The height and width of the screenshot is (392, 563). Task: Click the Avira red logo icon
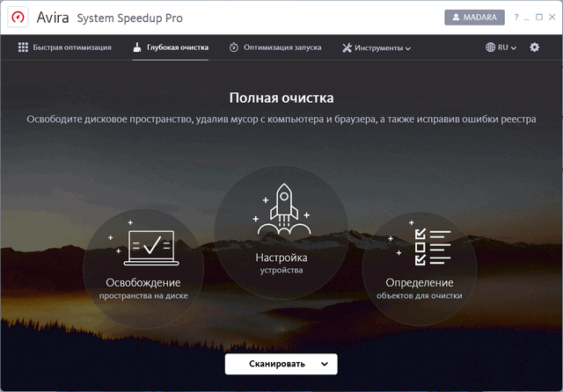pos(18,17)
